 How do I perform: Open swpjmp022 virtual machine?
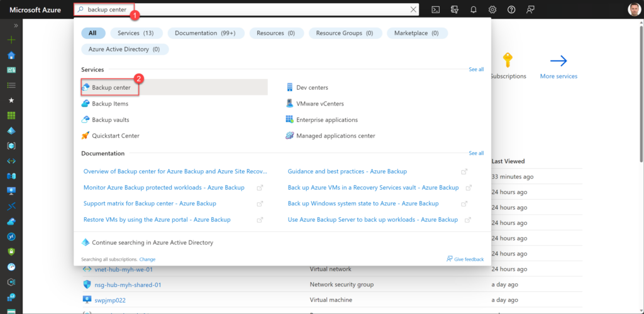110,300
